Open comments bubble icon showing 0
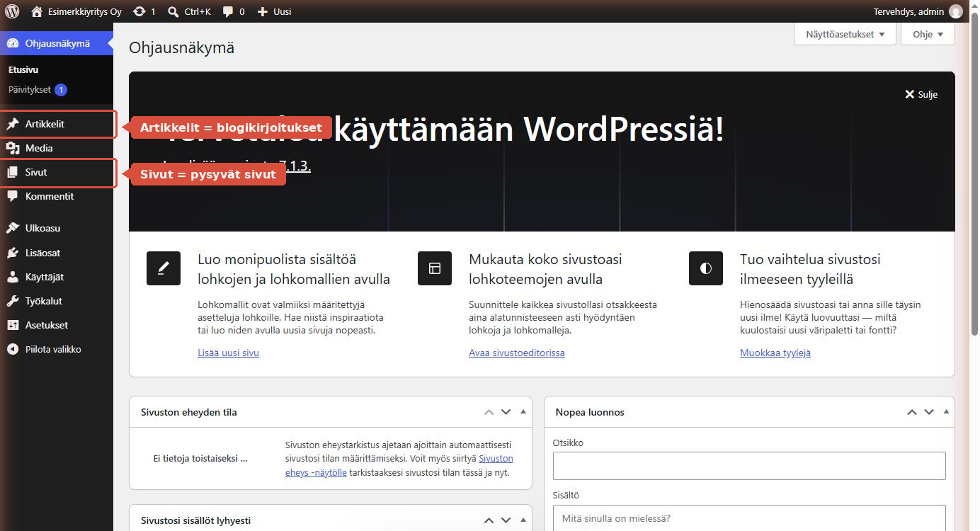This screenshot has height=531, width=980. point(228,11)
